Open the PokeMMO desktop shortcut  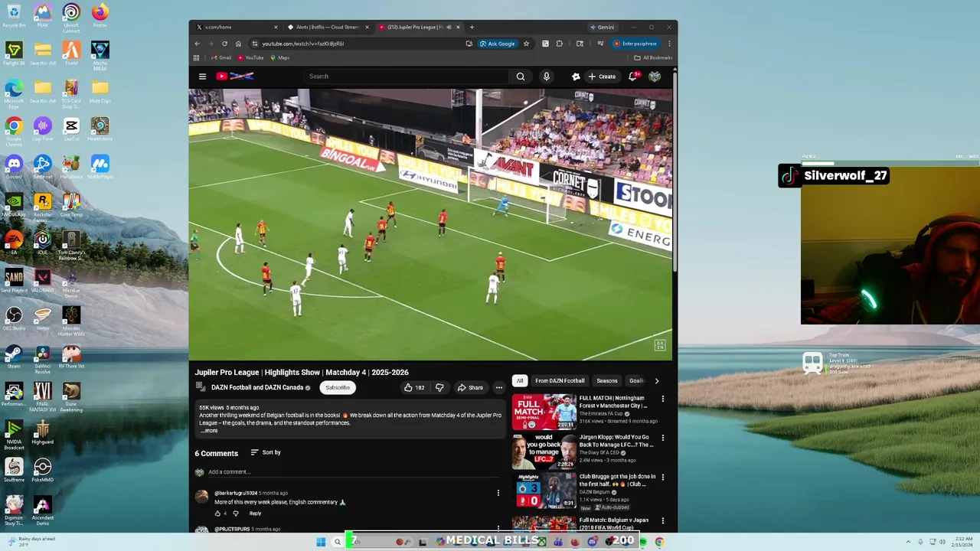[42, 471]
